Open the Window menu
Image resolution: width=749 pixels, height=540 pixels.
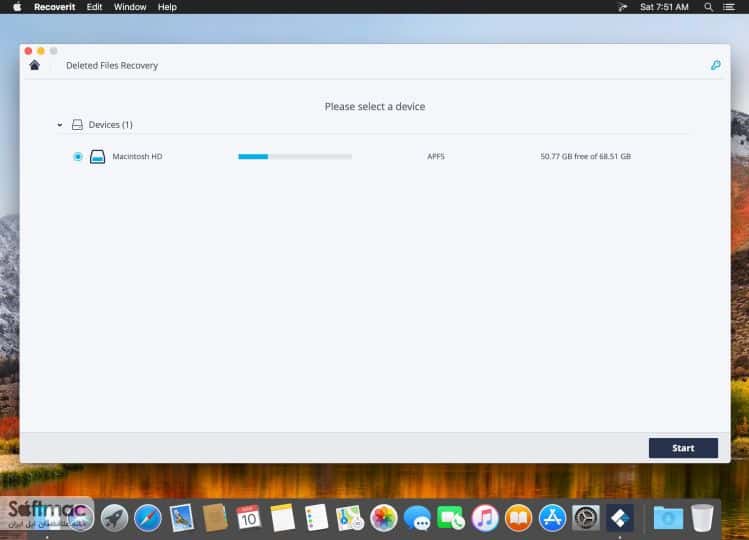click(x=130, y=7)
